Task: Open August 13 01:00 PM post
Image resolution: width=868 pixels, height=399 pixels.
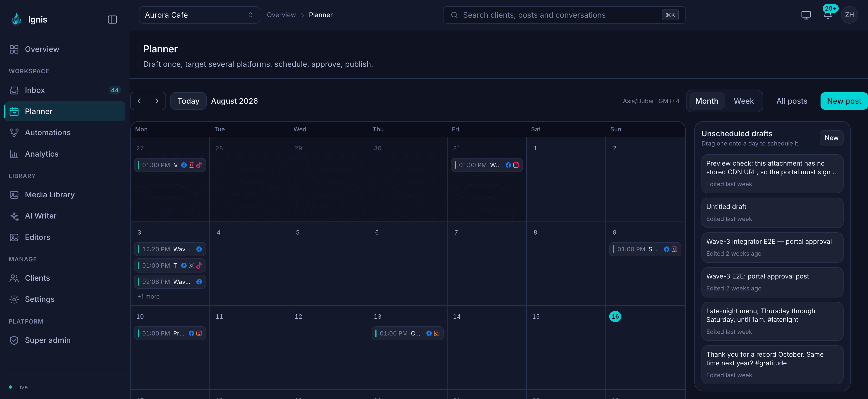Action: click(407, 333)
